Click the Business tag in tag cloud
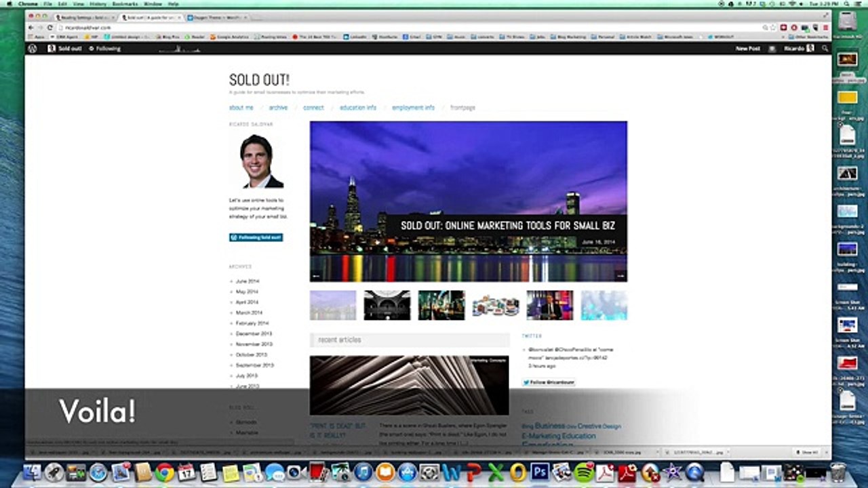This screenshot has width=868, height=488. (549, 426)
